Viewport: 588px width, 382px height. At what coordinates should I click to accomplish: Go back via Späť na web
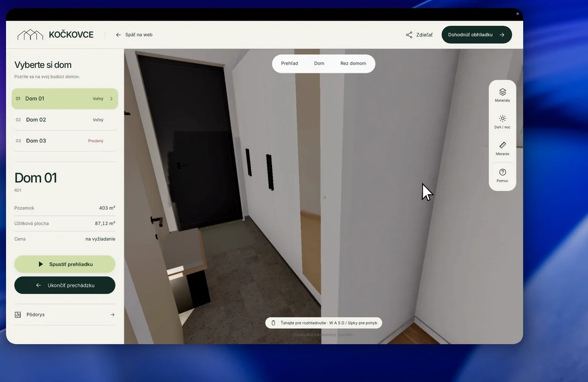click(x=134, y=35)
